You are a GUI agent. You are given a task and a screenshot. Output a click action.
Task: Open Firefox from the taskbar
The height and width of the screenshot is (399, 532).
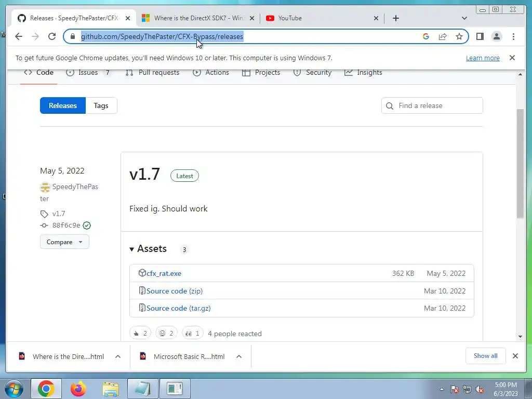coord(78,389)
